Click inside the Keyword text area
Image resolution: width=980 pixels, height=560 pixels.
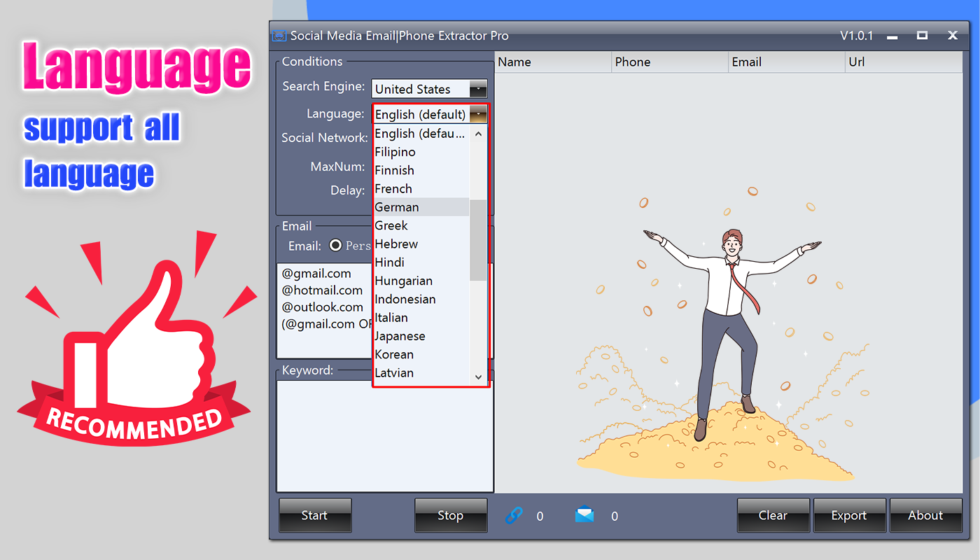[x=385, y=435]
